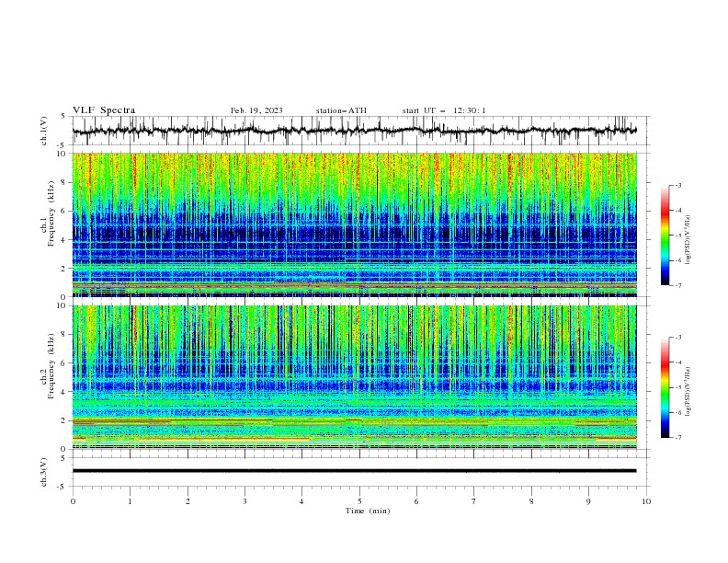Click inside the ch.2 spectrogram panel
728x563 pixels.
pos(354,377)
